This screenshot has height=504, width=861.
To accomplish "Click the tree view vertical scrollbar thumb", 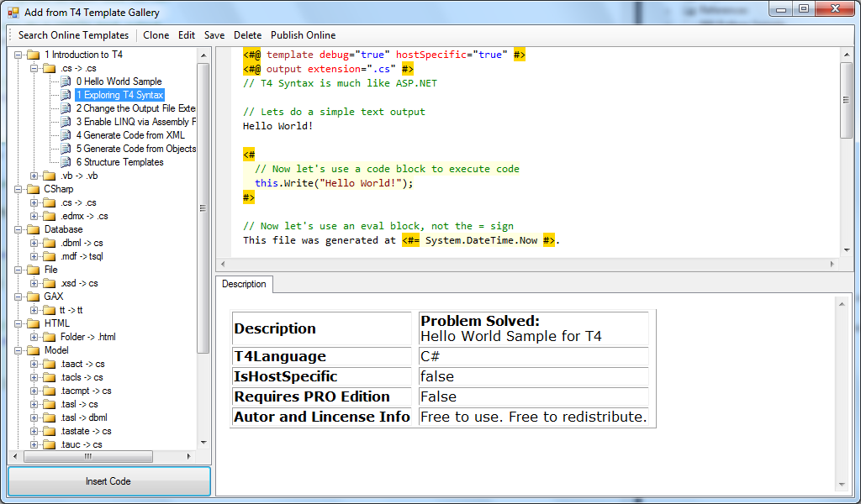I will (x=203, y=208).
